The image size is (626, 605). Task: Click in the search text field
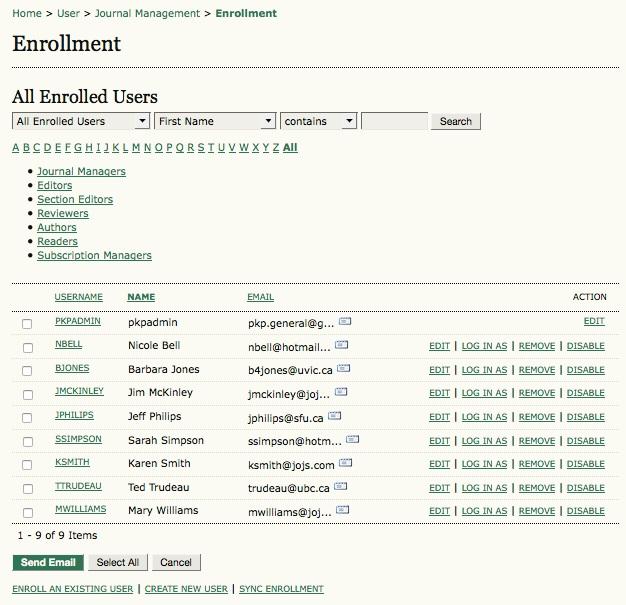tap(394, 121)
